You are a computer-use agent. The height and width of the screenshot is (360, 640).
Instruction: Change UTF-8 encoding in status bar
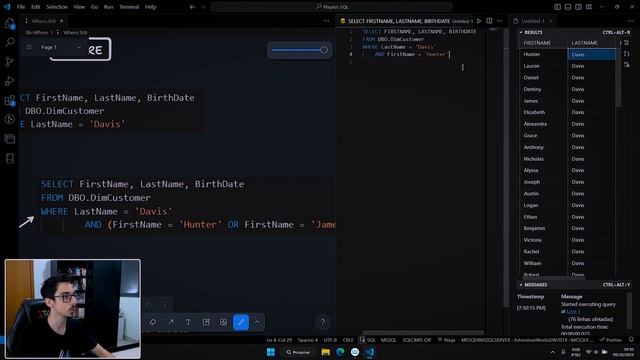click(330, 340)
